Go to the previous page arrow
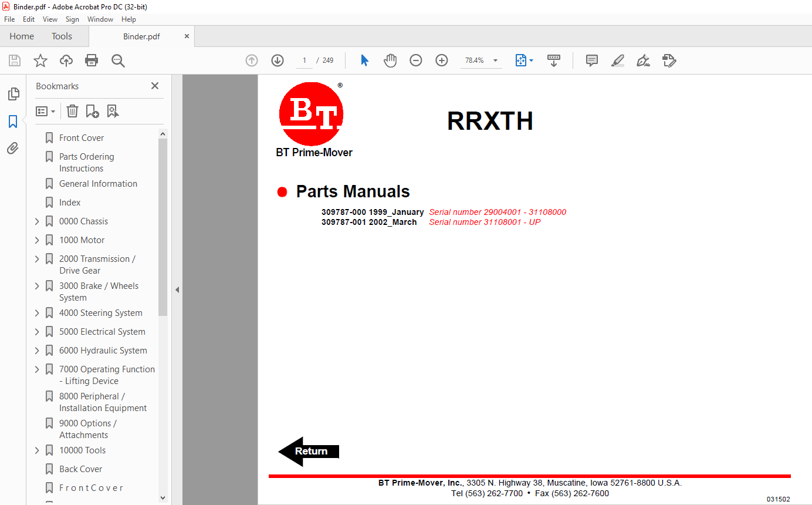The height and width of the screenshot is (505, 812). [252, 60]
